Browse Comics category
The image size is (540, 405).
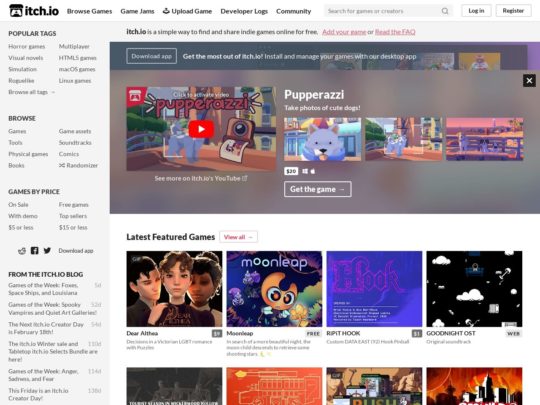click(x=69, y=154)
